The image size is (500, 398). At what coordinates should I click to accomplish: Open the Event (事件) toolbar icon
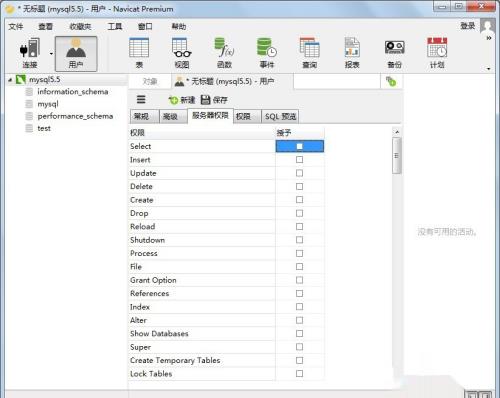coord(267,53)
